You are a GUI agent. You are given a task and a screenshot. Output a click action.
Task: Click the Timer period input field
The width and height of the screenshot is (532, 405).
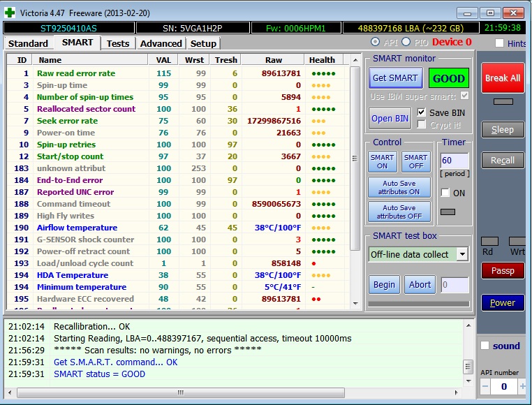pos(454,161)
